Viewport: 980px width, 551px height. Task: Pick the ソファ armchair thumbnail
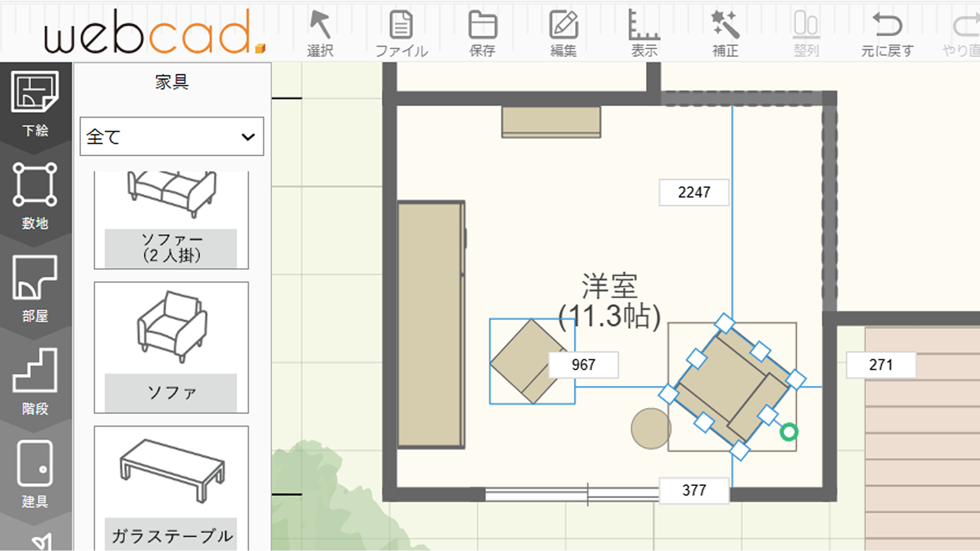click(x=172, y=347)
